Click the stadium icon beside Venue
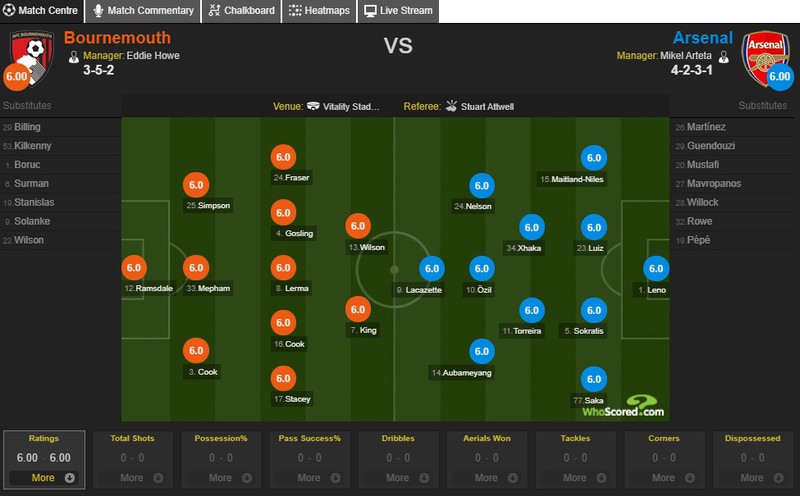This screenshot has height=496, width=800. pos(313,106)
